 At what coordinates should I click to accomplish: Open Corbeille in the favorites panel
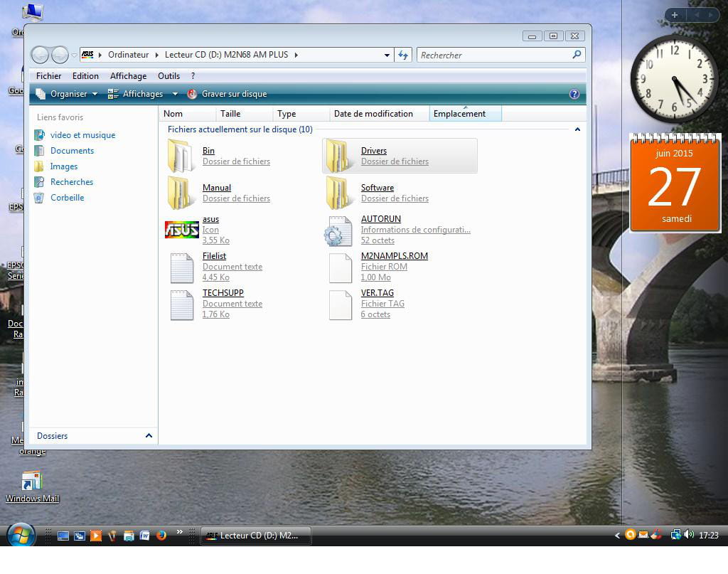(67, 198)
